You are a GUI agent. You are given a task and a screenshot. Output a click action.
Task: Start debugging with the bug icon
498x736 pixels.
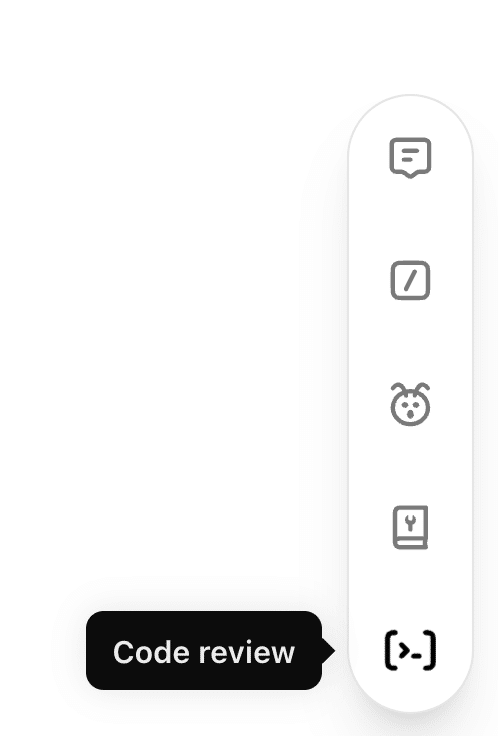[410, 404]
